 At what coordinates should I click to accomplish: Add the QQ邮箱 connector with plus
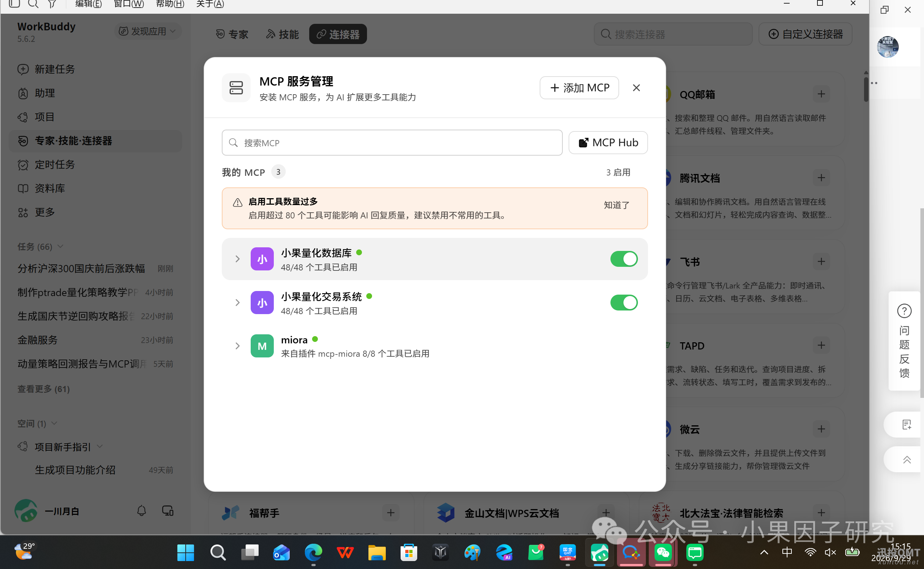(x=821, y=94)
